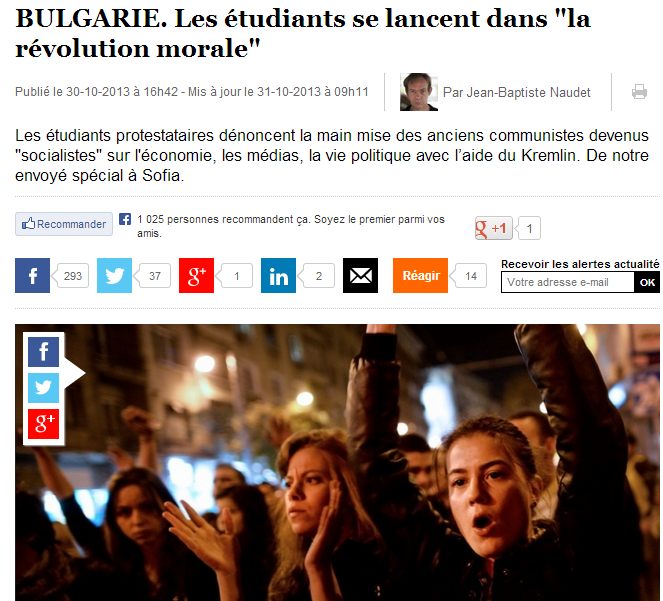Click the printer icon to print article

(x=639, y=92)
